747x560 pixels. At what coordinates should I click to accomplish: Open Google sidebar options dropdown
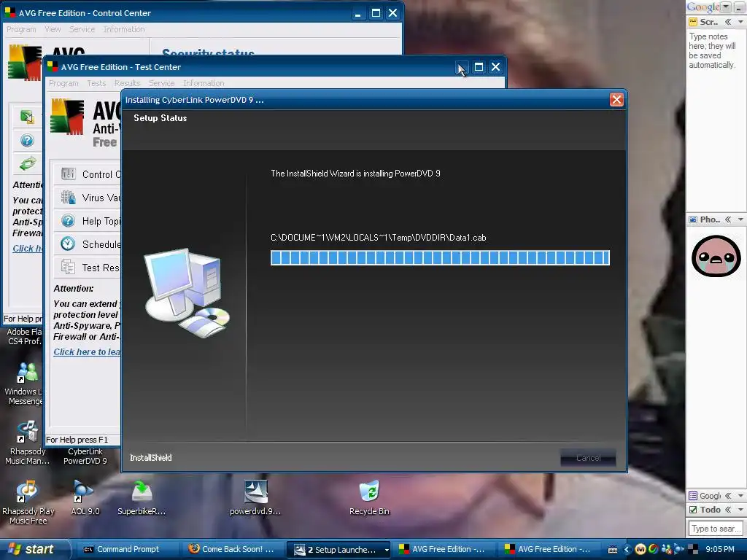point(726,7)
